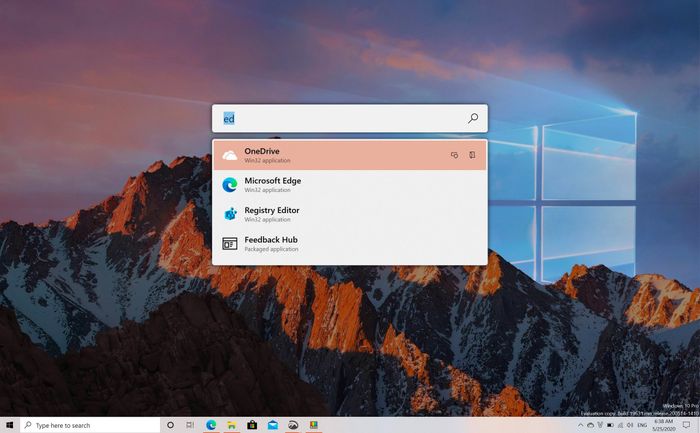The image size is (700, 433).
Task: Open the volume control in the system tray
Action: (630, 425)
